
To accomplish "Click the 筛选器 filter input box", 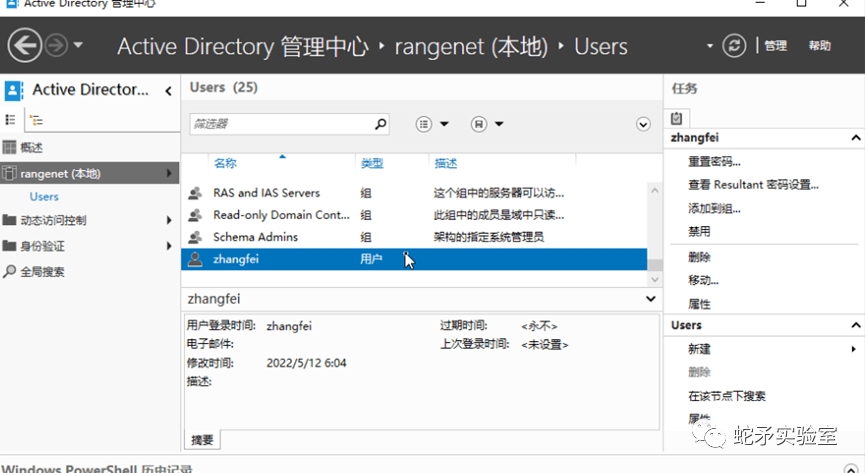I will pos(281,124).
